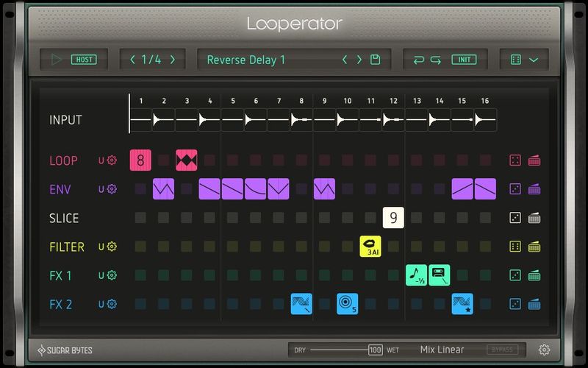Select FX 2 step 15 starred wave block
The height and width of the screenshot is (368, 588).
point(462,304)
